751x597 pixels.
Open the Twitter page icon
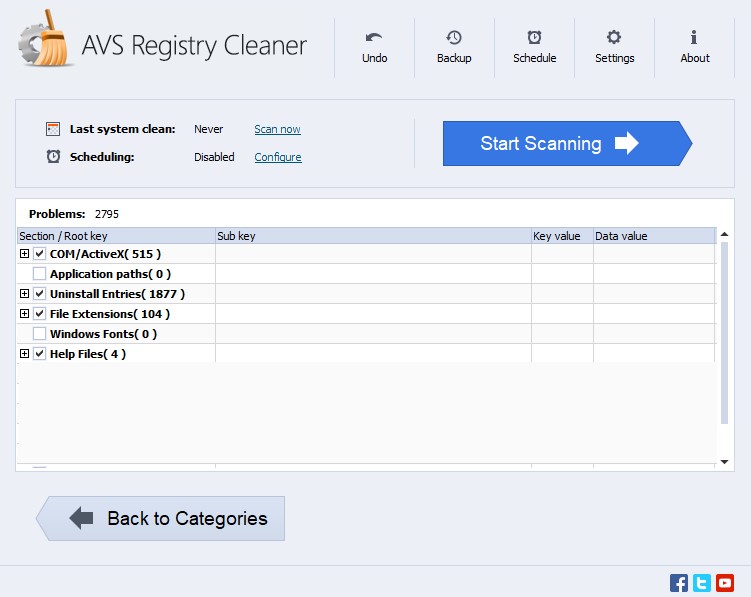tap(702, 583)
